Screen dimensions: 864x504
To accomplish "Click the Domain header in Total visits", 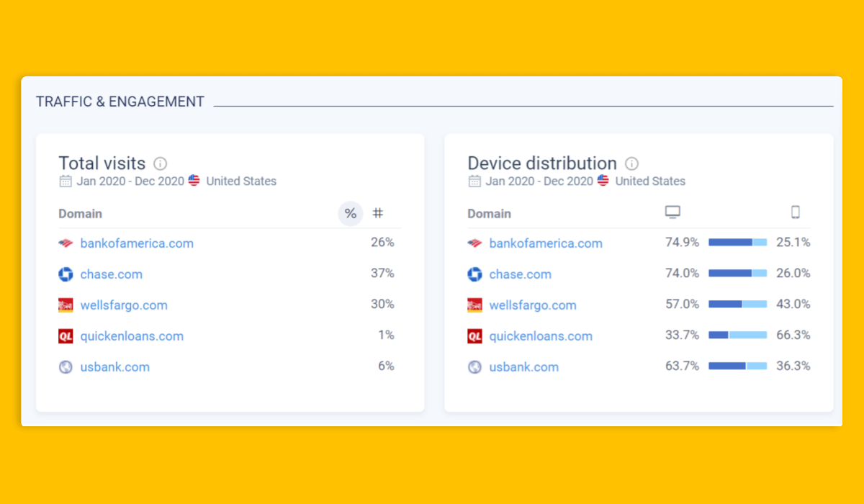I will [81, 214].
